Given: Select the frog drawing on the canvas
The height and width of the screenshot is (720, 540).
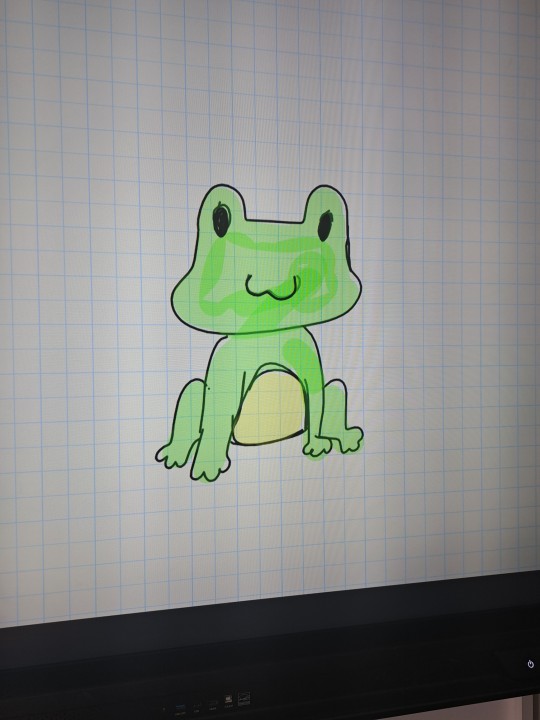Looking at the screenshot, I should [260, 334].
